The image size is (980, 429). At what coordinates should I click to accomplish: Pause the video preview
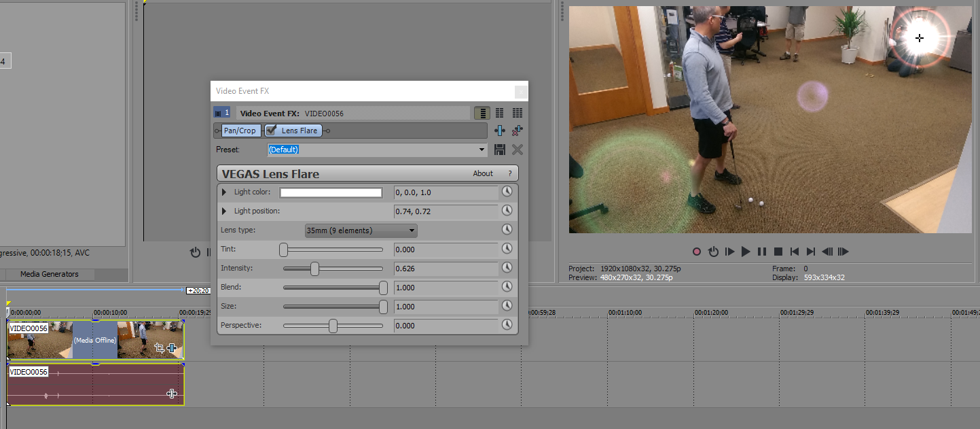click(x=762, y=252)
